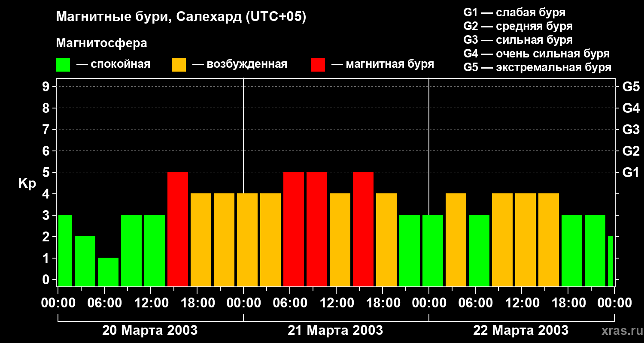Click the '21 Марта 2003' date label
Screen dimensions: 644x343
pos(335,331)
